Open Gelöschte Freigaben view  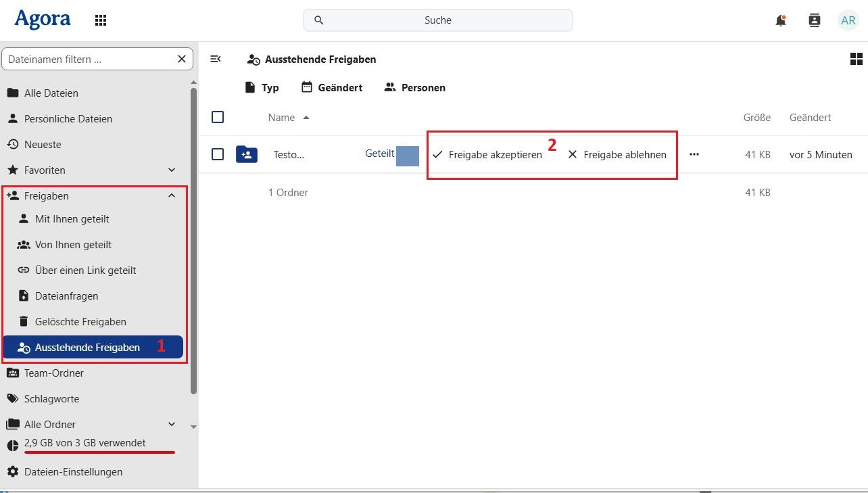pos(80,322)
